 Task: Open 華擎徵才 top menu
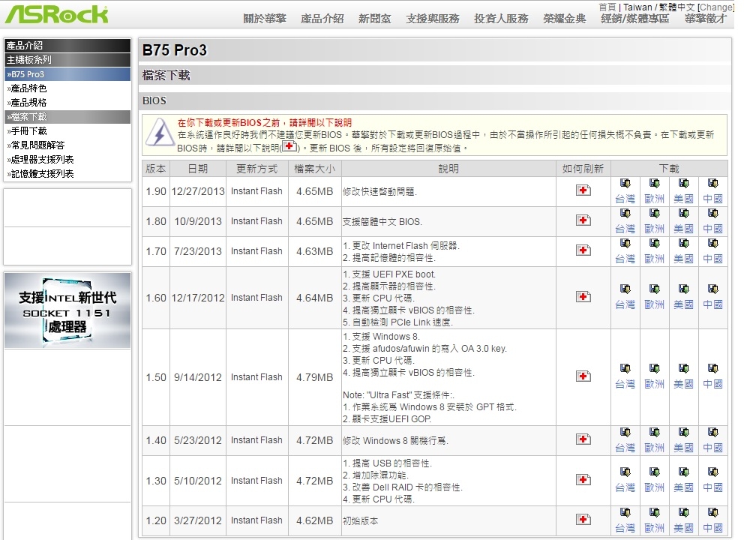[x=705, y=19]
